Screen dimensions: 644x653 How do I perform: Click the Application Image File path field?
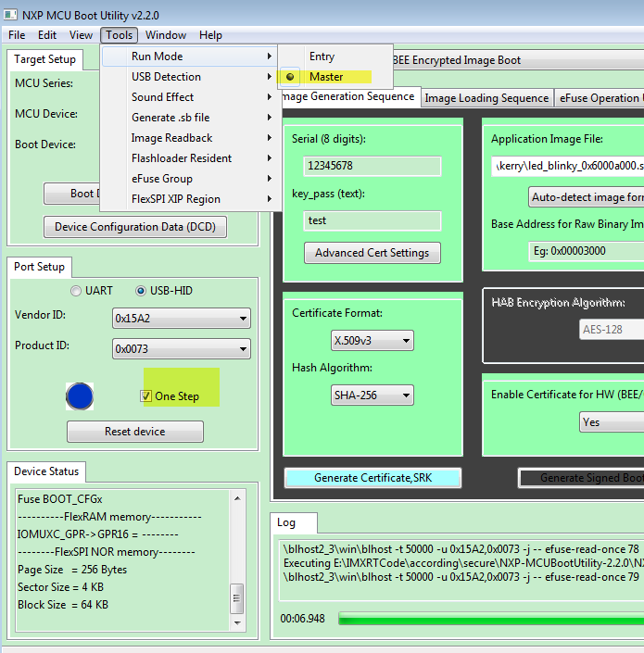tap(567, 166)
